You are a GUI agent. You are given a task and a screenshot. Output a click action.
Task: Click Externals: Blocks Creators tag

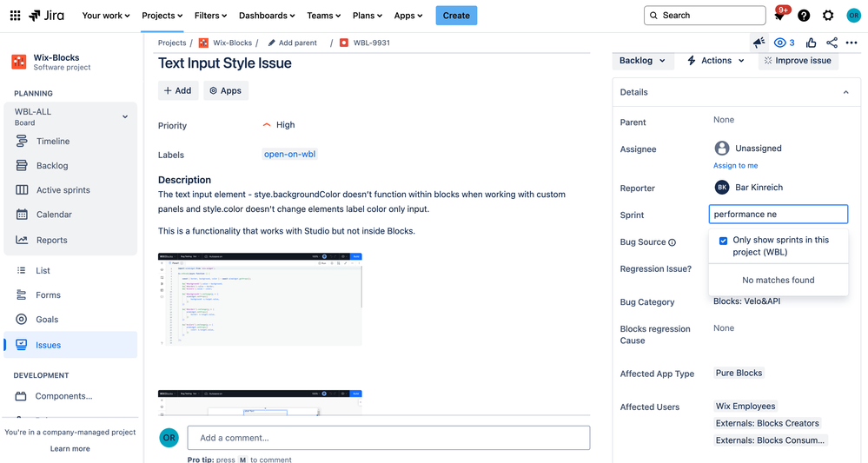767,423
